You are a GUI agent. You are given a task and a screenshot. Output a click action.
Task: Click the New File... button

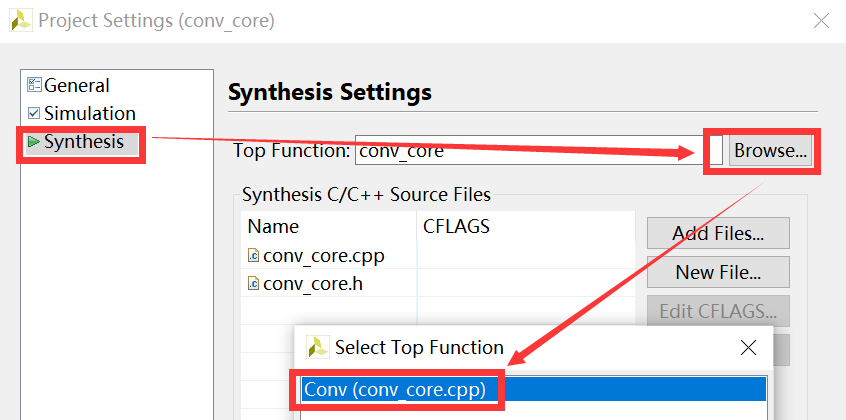(718, 272)
